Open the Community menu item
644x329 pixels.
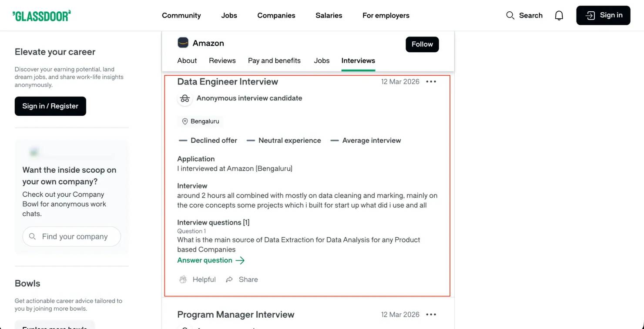181,16
